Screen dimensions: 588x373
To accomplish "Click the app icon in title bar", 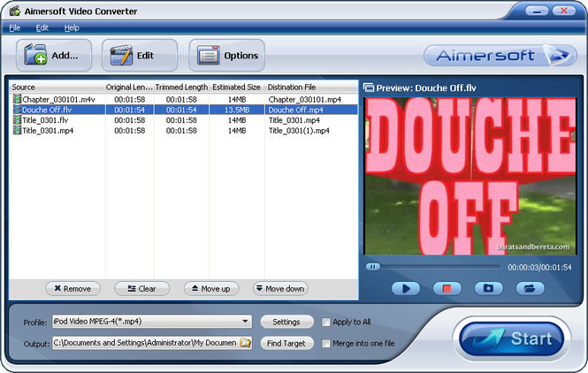I will click(x=15, y=11).
